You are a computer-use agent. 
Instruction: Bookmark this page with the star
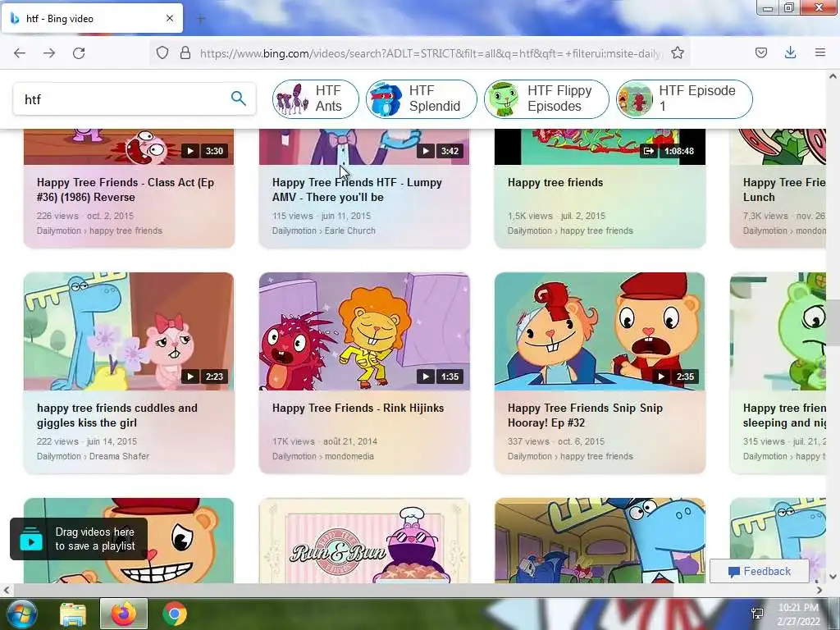click(x=677, y=52)
